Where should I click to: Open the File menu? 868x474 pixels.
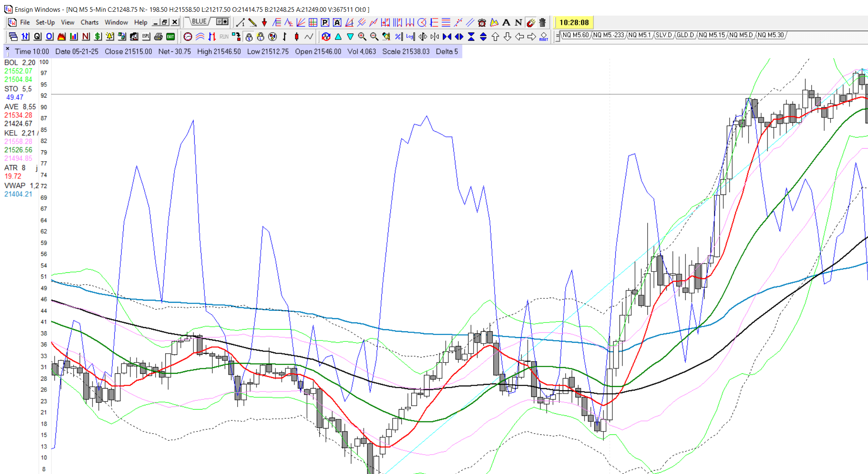click(x=25, y=22)
